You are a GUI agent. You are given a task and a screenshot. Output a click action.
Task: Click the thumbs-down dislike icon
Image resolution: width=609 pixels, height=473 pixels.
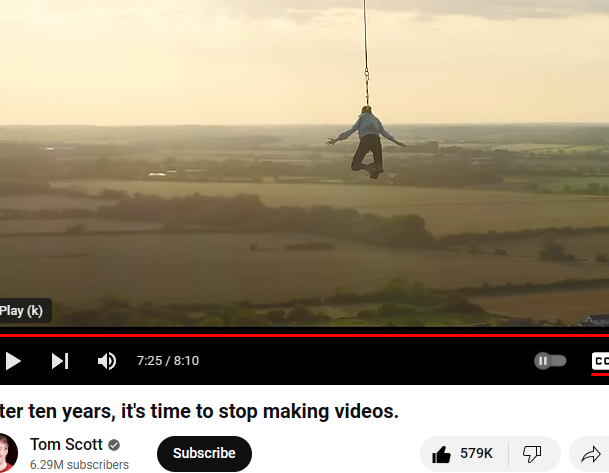click(532, 454)
